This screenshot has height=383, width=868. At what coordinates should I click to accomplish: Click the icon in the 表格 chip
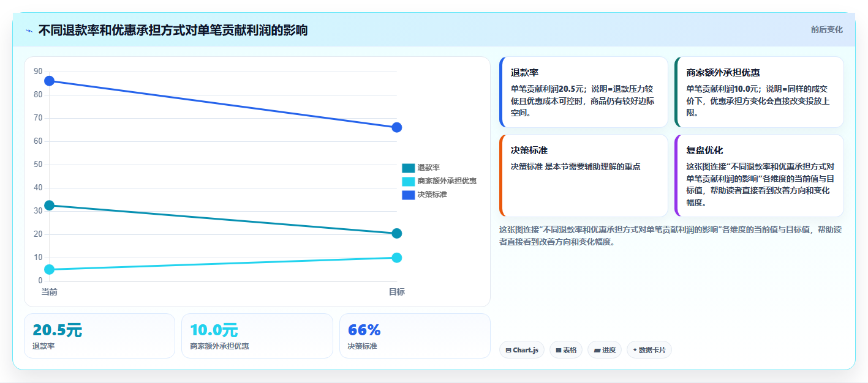(559, 351)
